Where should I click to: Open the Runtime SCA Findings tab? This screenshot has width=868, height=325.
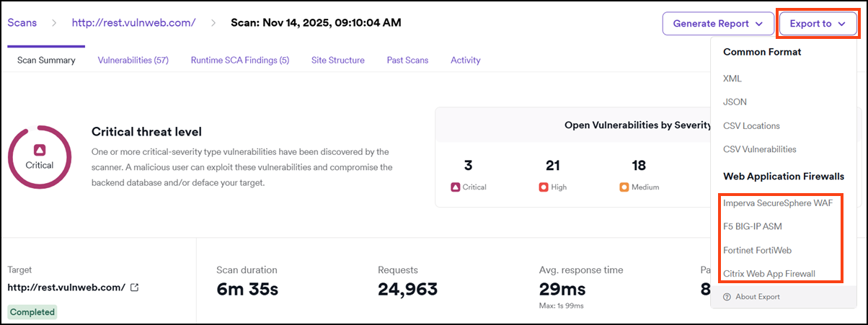point(240,61)
